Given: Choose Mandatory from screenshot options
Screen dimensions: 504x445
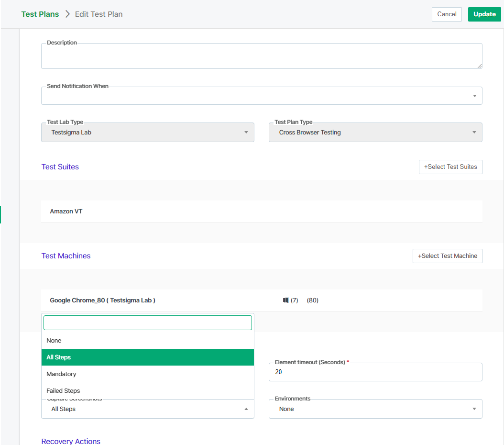Looking at the screenshot, I should (x=148, y=374).
